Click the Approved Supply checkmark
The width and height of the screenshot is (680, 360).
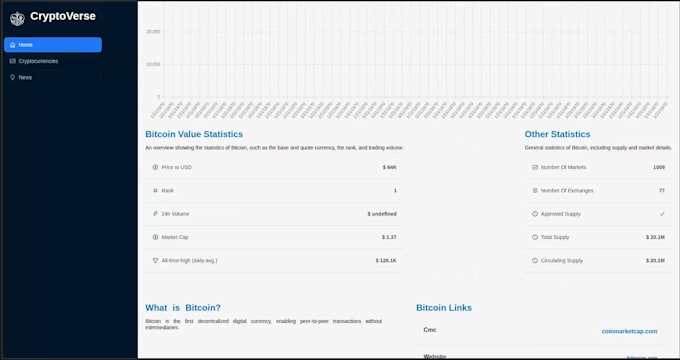662,214
